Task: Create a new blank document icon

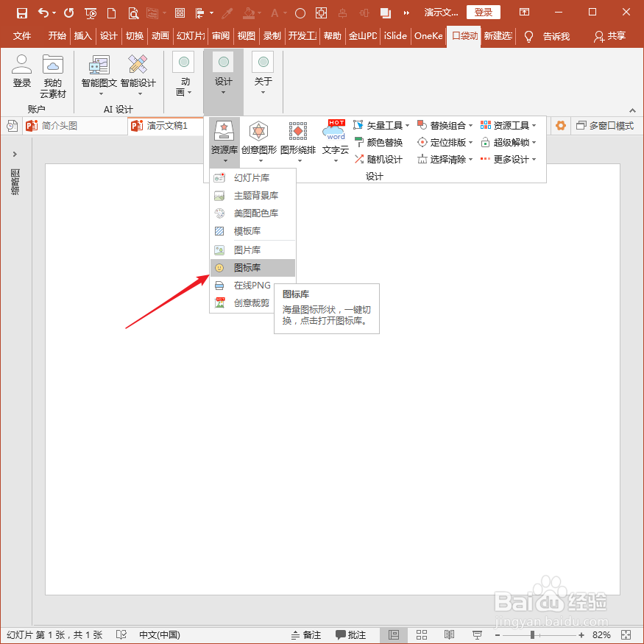Action: 111,13
